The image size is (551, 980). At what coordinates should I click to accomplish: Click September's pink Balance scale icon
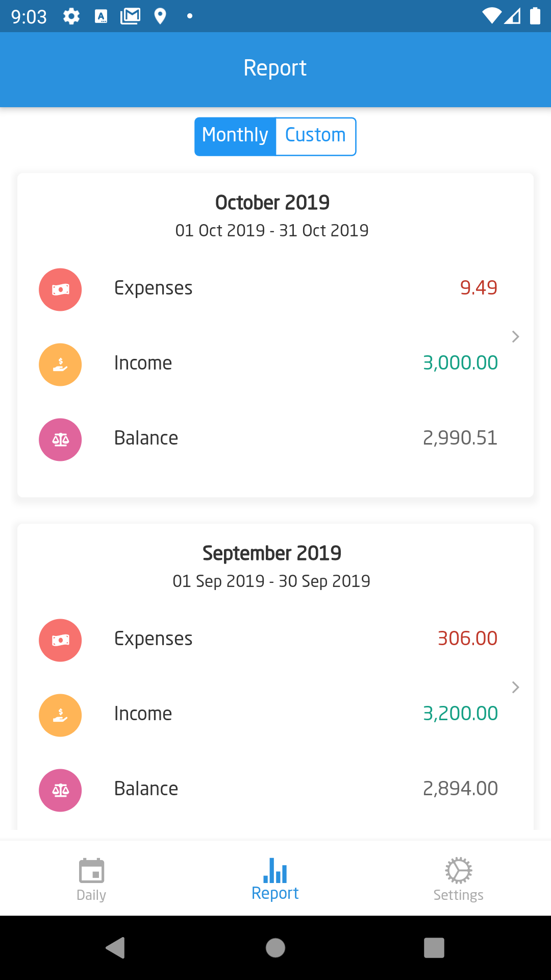[60, 790]
